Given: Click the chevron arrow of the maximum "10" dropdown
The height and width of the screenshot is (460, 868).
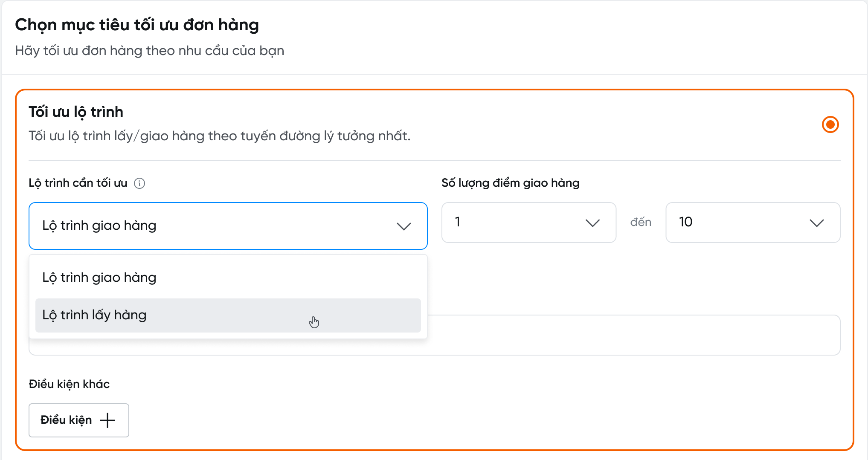Looking at the screenshot, I should [x=816, y=223].
